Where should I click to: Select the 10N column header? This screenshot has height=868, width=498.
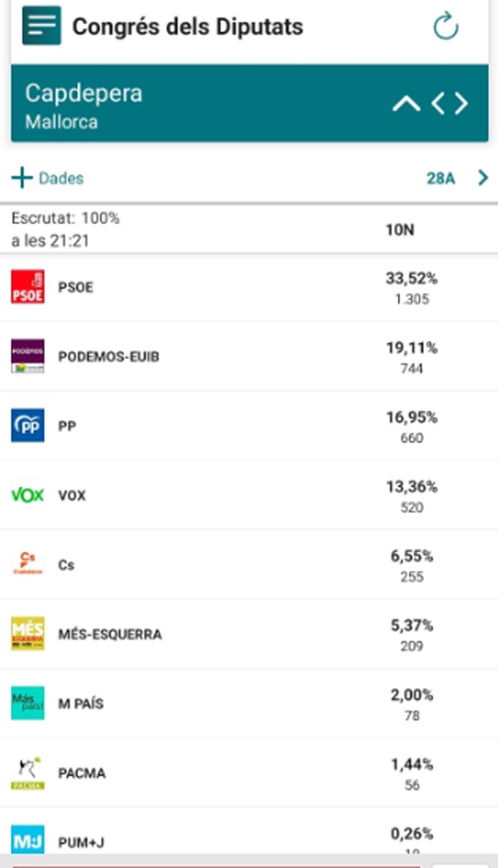399,230
